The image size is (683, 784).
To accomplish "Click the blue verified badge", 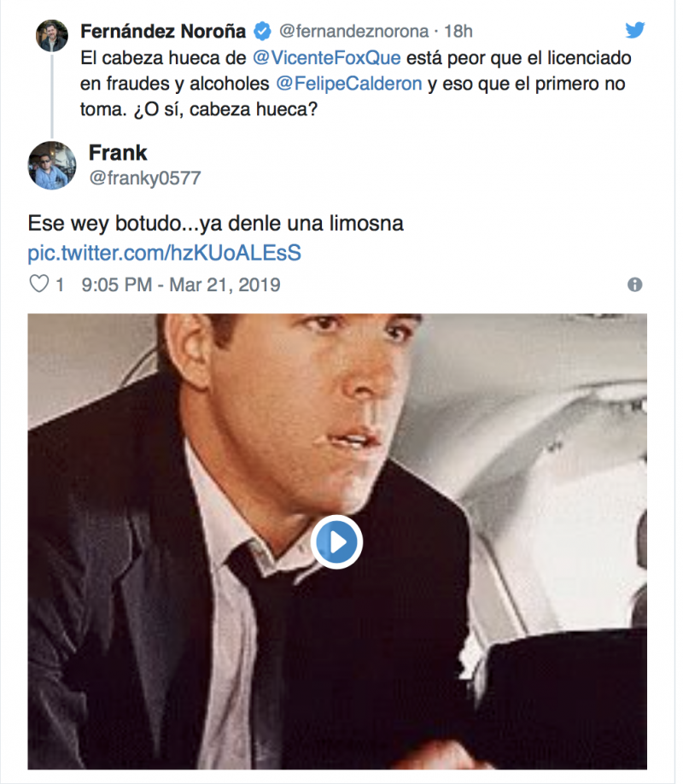I will 263,32.
